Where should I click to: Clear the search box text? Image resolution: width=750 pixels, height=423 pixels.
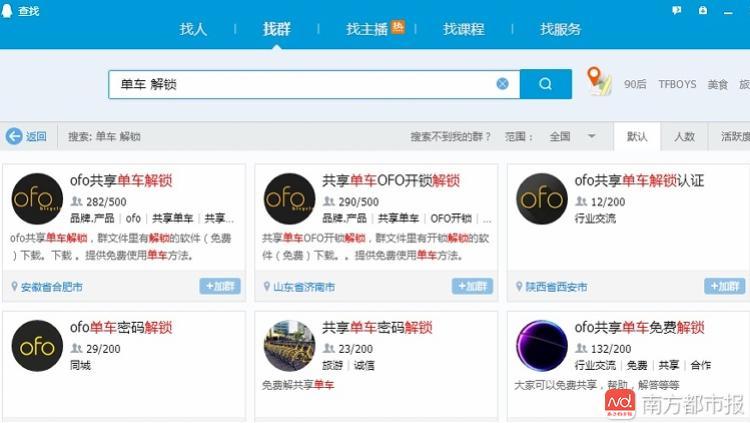tap(502, 84)
